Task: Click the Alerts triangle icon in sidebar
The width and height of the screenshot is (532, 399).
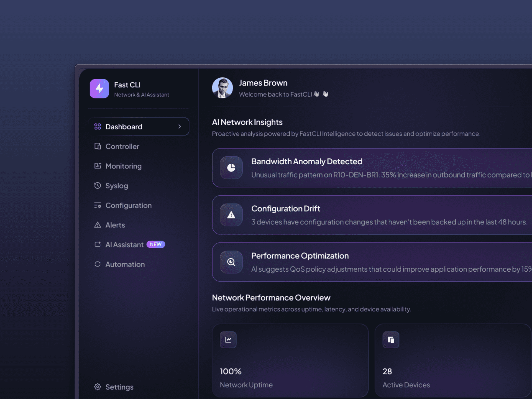Action: point(98,225)
